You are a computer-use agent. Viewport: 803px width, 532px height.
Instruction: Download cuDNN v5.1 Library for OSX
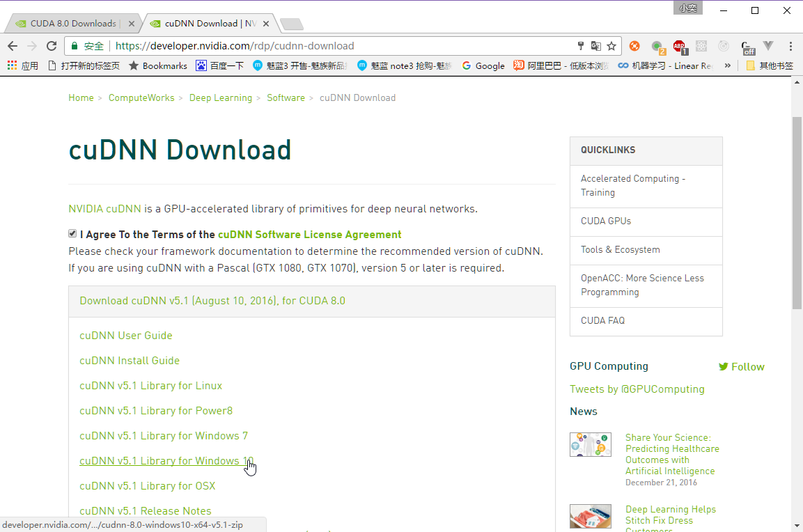147,486
